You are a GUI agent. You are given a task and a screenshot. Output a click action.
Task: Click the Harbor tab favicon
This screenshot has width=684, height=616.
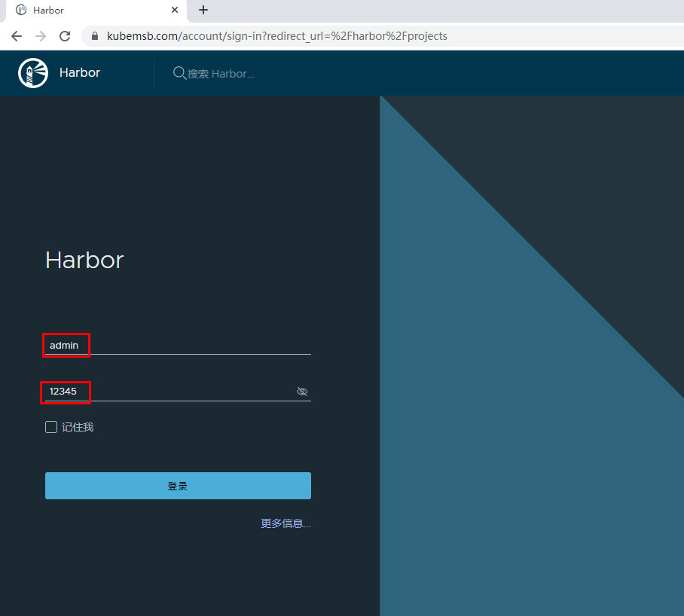(x=21, y=10)
